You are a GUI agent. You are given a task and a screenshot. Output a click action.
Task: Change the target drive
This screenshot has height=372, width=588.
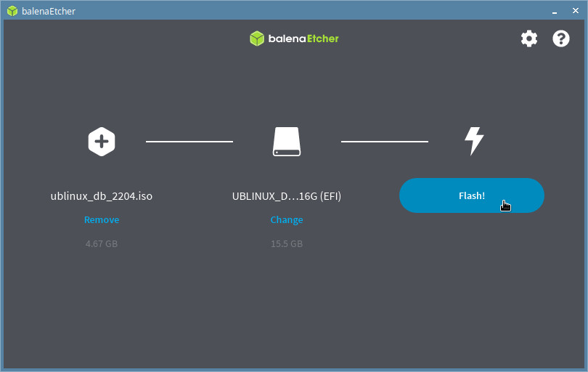pos(287,219)
